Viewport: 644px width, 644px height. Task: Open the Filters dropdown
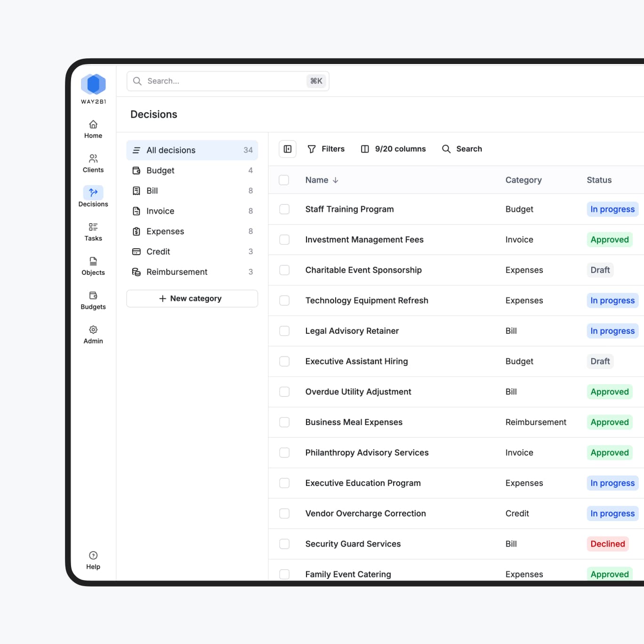point(326,149)
